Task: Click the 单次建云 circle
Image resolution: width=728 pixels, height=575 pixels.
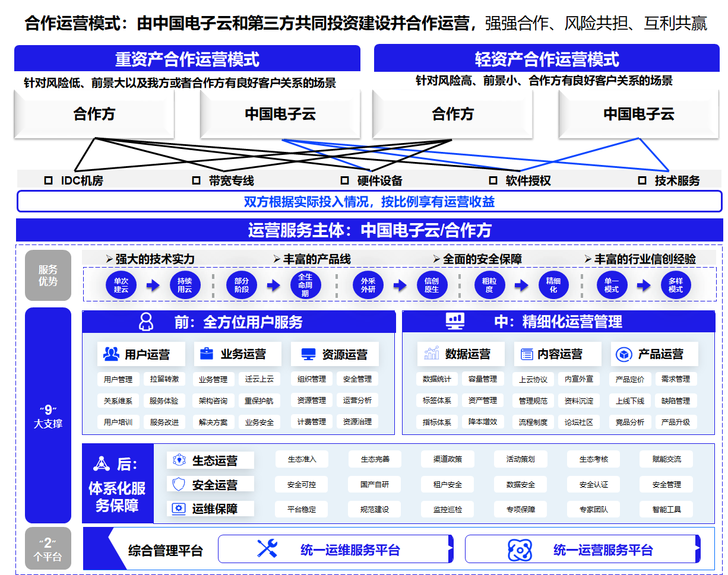Action: [x=121, y=285]
